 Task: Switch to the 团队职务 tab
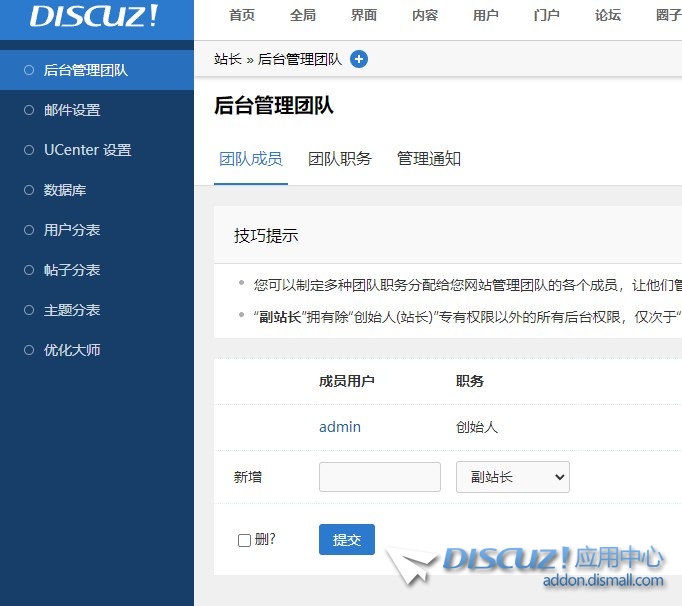[340, 159]
